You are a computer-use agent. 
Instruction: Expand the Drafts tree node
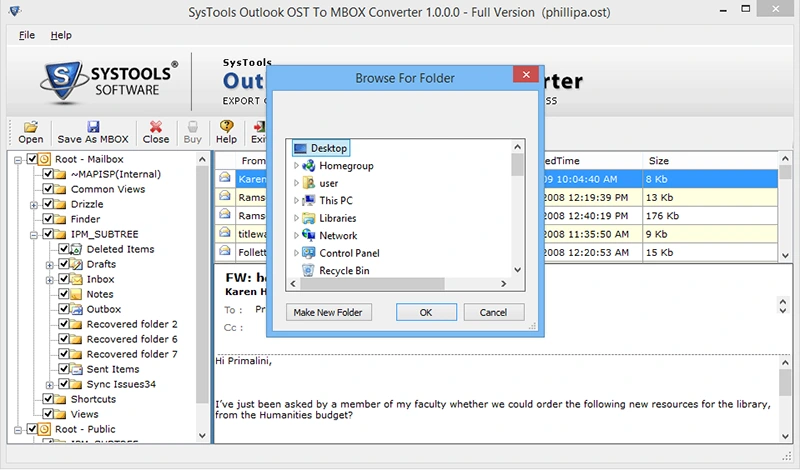click(49, 265)
